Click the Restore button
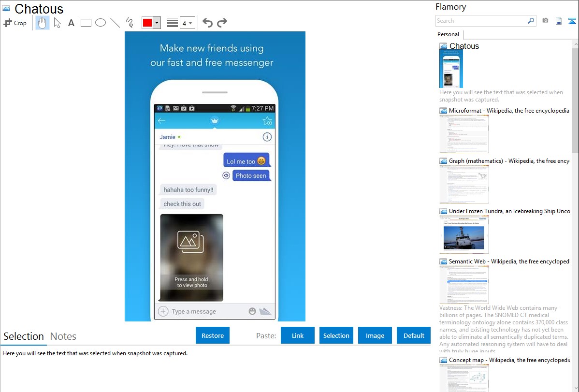 click(x=213, y=335)
